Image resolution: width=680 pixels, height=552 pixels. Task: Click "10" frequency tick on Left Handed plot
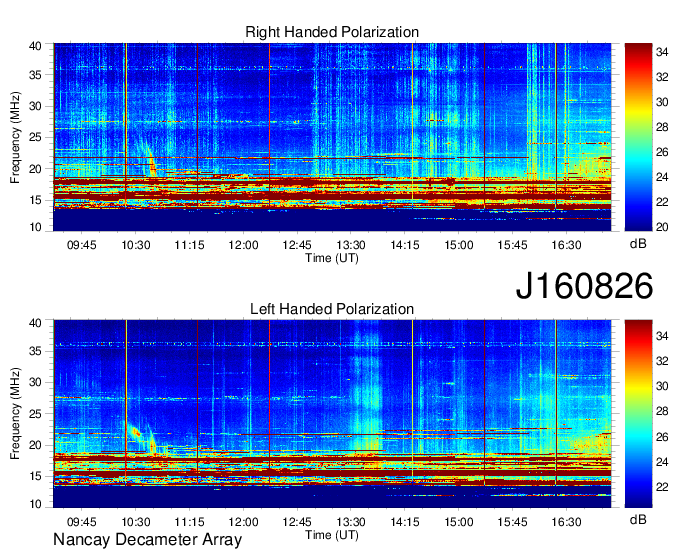tap(35, 503)
